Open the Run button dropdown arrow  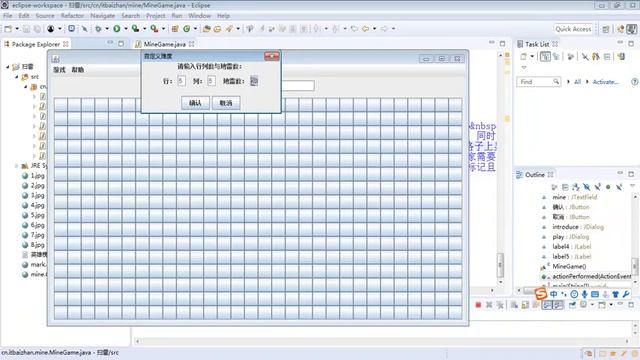[x=125, y=29]
